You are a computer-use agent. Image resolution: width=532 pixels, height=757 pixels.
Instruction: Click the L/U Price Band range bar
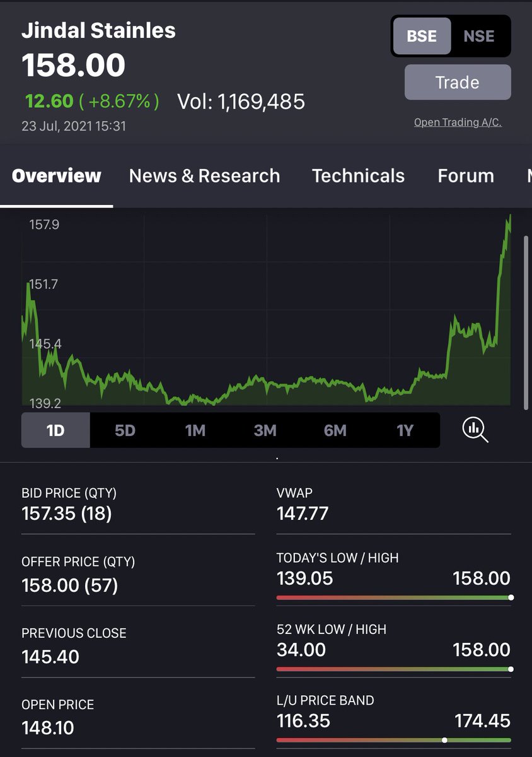(x=393, y=740)
